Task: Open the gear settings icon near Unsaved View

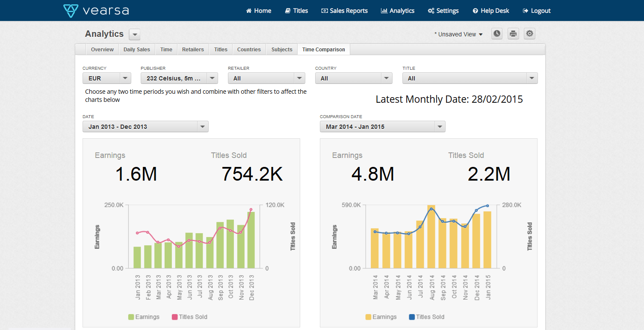Action: pyautogui.click(x=530, y=34)
